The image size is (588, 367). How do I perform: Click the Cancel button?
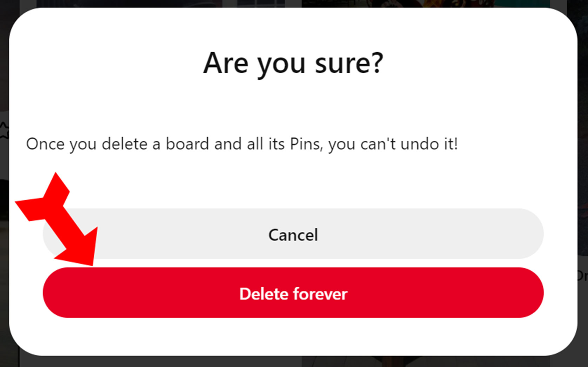tap(293, 234)
